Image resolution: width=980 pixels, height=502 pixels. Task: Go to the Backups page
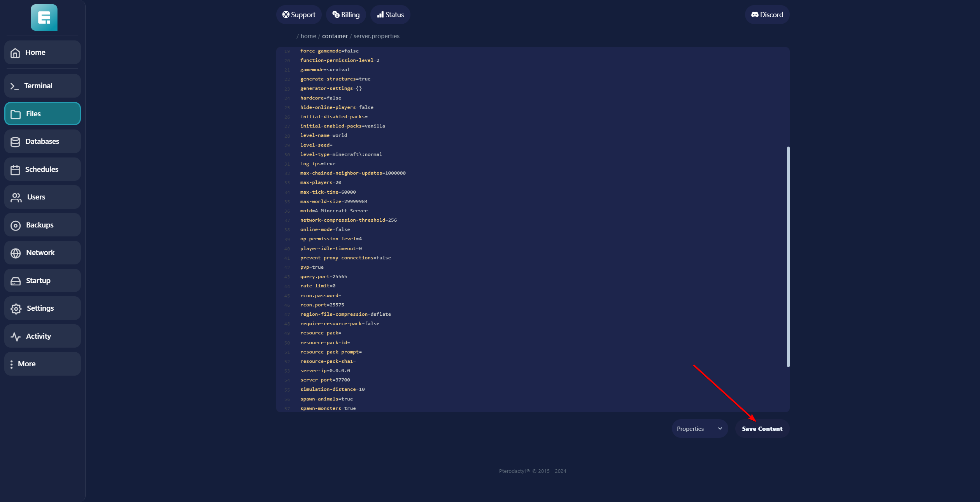(x=42, y=225)
